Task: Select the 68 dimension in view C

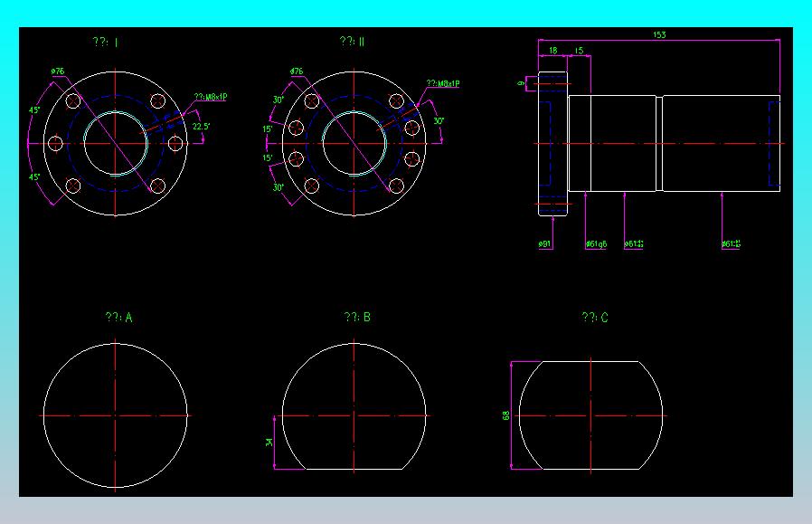Action: click(x=506, y=415)
